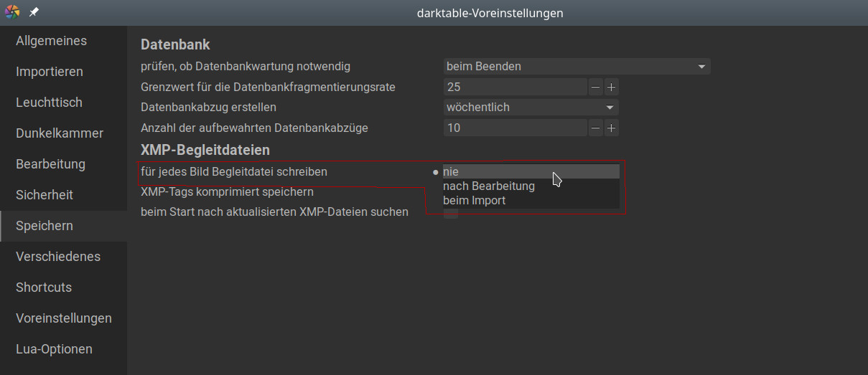
Task: Select 'nie' in the open dropdown list
Action: click(530, 171)
